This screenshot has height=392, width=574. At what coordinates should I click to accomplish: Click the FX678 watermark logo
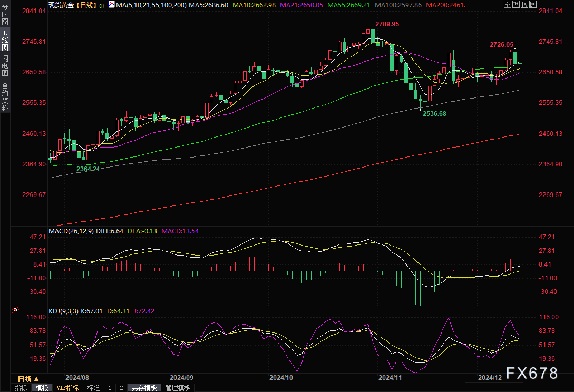tap(531, 373)
